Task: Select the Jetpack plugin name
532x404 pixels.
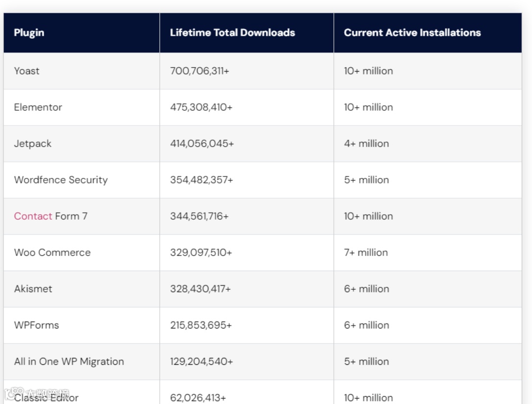Action: (x=32, y=144)
